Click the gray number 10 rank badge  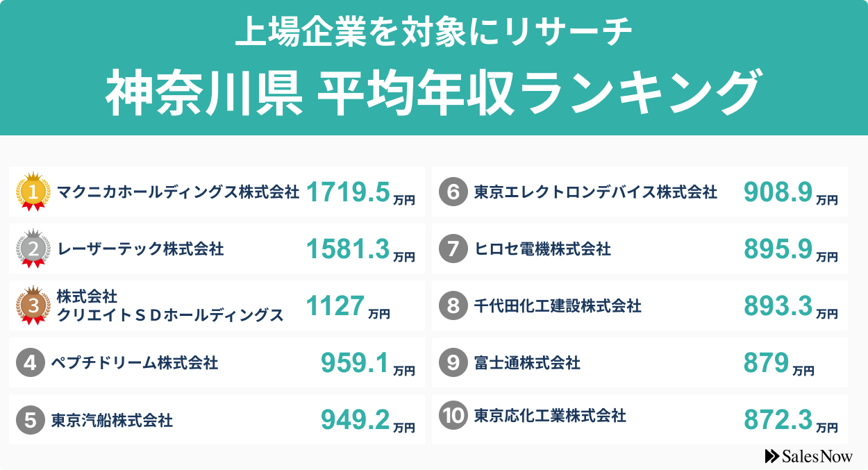pos(453,415)
